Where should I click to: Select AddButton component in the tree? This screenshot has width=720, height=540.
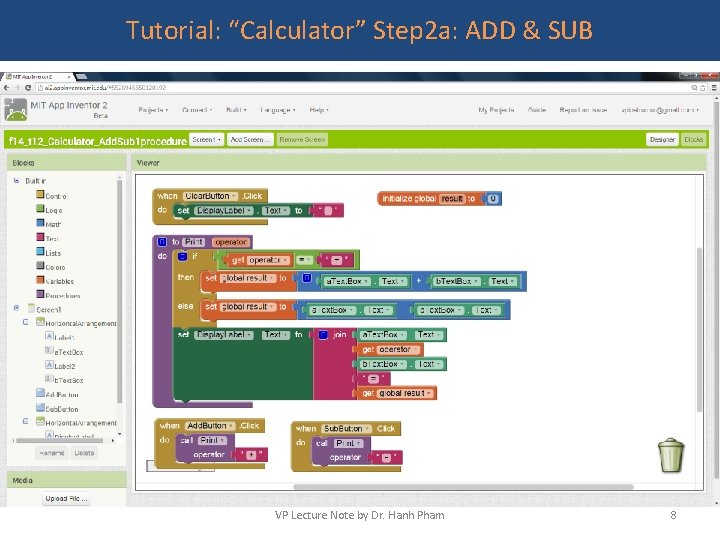pyautogui.click(x=57, y=394)
